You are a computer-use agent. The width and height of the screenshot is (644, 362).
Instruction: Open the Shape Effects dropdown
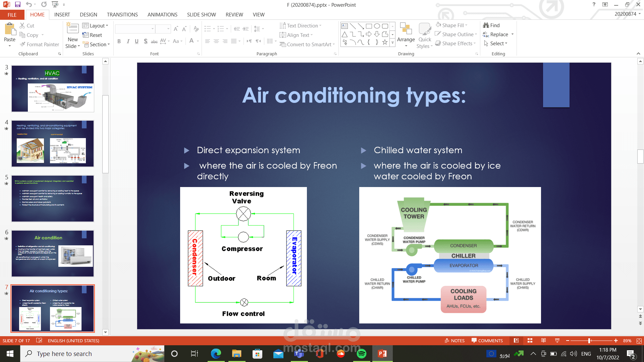455,43
